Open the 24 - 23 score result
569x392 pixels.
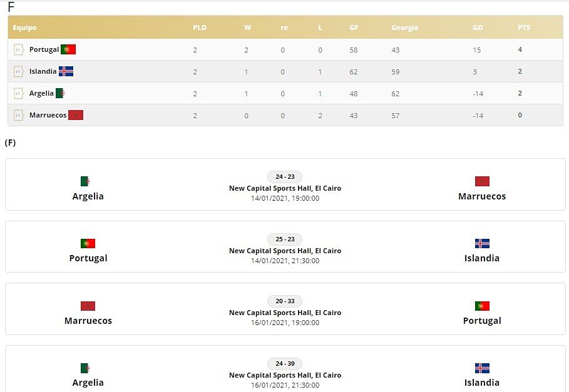(x=285, y=177)
